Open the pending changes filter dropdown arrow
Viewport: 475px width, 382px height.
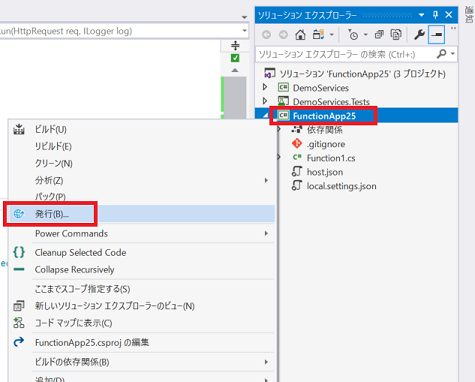[366, 34]
